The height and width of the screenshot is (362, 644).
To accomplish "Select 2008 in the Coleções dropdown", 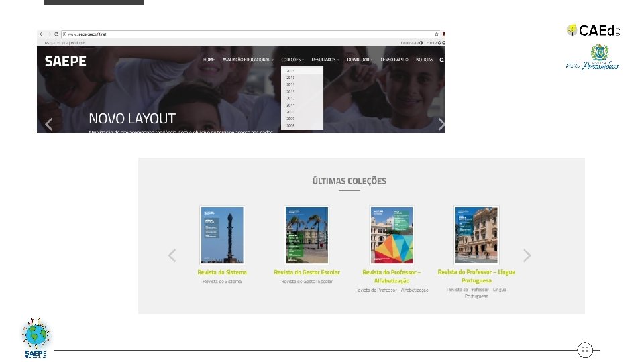I will (302, 125).
